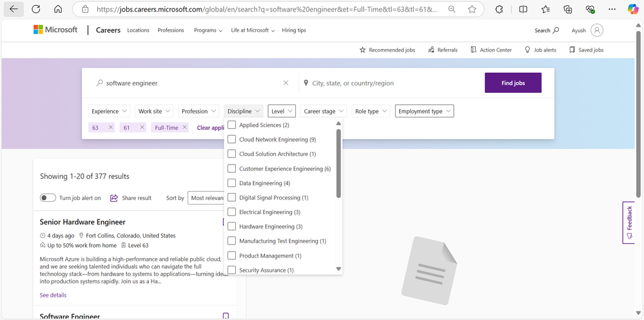644x320 pixels.
Task: Save the Software Engineer job bookmark icon
Action: point(225,316)
